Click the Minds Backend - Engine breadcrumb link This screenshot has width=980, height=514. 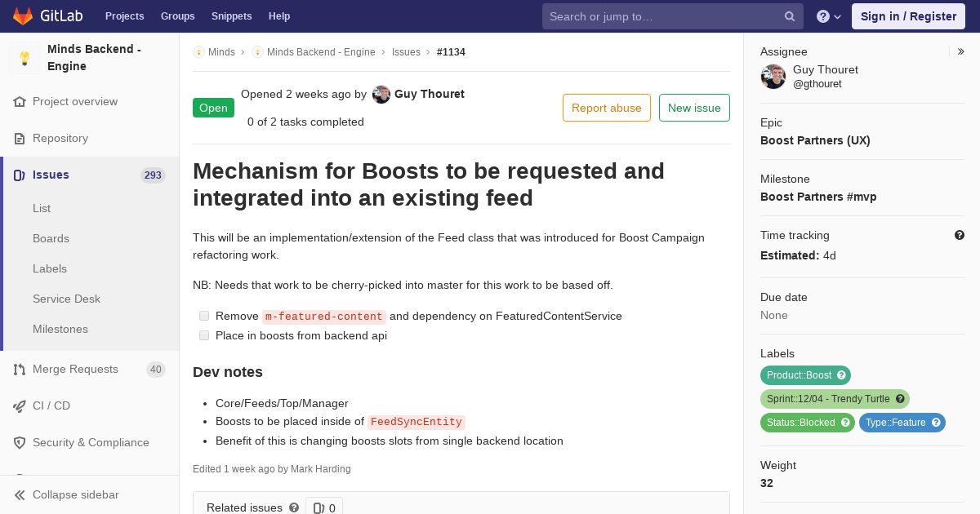pos(321,52)
